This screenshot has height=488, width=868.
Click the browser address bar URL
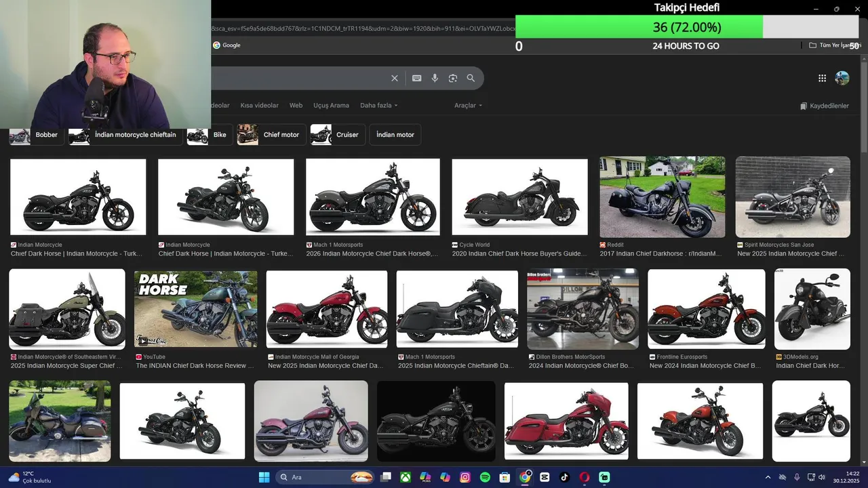coord(363,28)
